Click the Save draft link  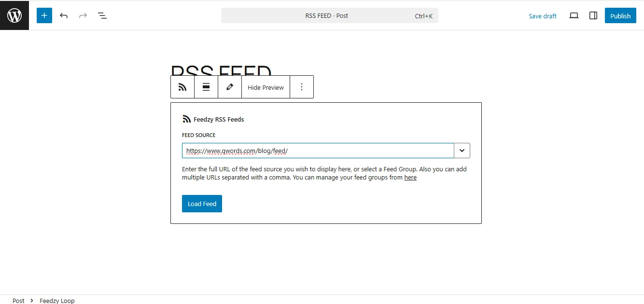(543, 16)
